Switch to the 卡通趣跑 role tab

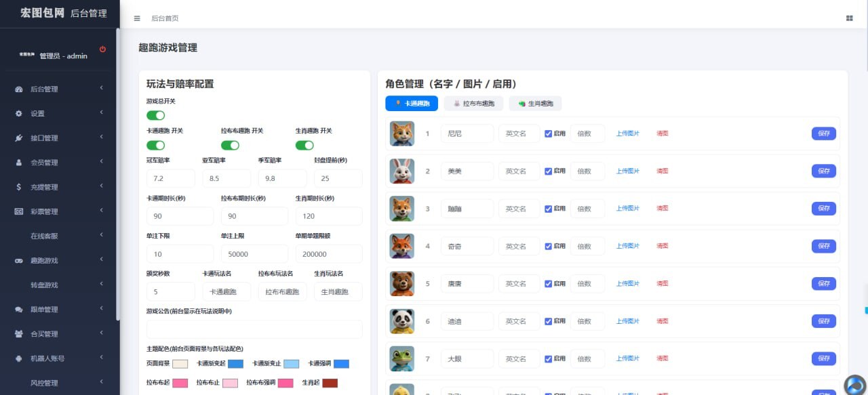pyautogui.click(x=412, y=104)
